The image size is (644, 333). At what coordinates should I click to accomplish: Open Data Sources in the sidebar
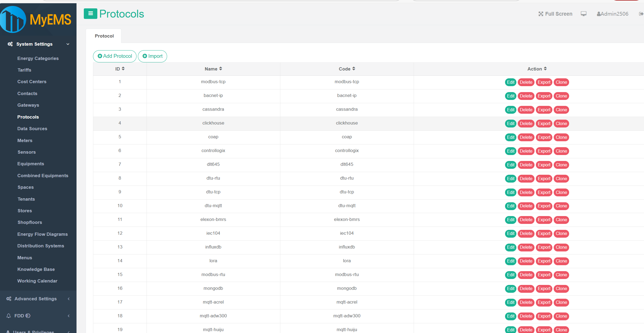(32, 129)
